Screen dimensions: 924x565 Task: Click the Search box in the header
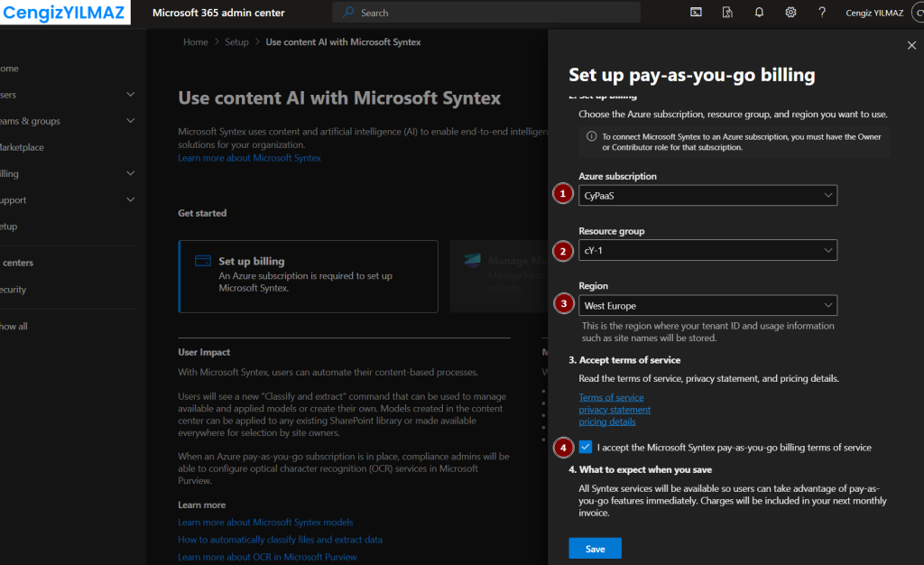[x=487, y=13]
